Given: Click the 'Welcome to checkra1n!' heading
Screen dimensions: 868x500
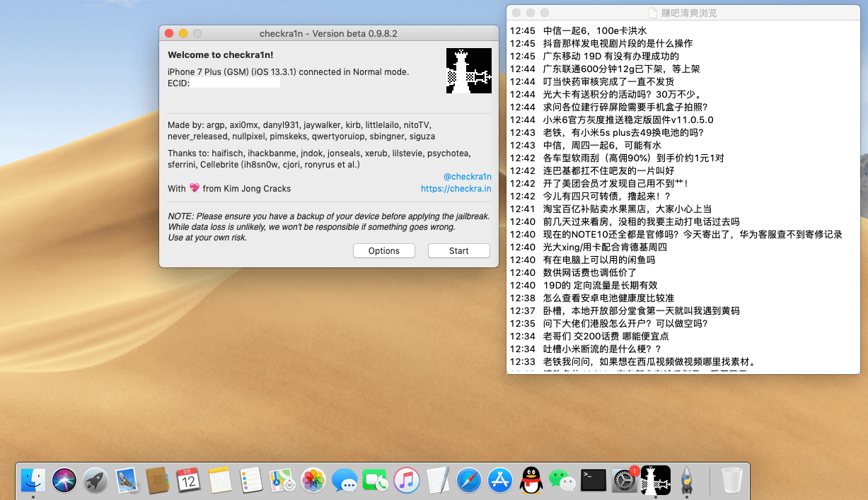Looking at the screenshot, I should click(x=220, y=55).
